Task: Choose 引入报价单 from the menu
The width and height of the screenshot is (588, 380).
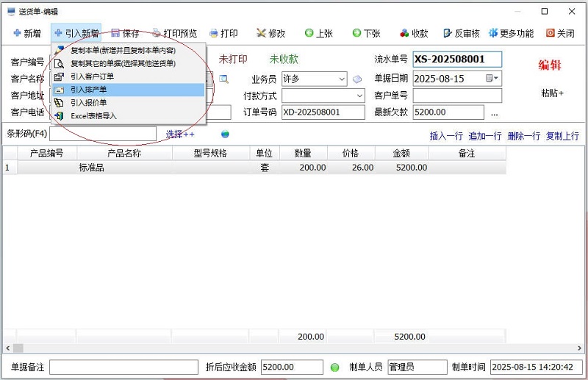Action: pos(129,103)
